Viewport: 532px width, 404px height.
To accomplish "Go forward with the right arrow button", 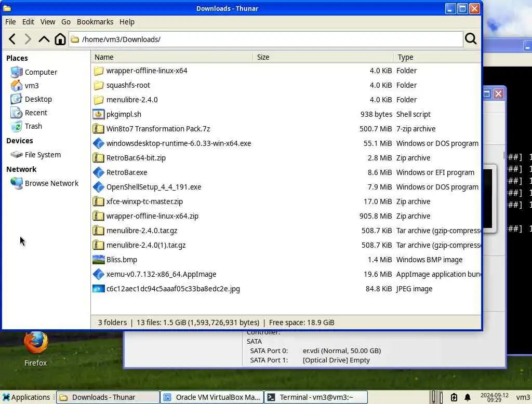I will tap(28, 39).
